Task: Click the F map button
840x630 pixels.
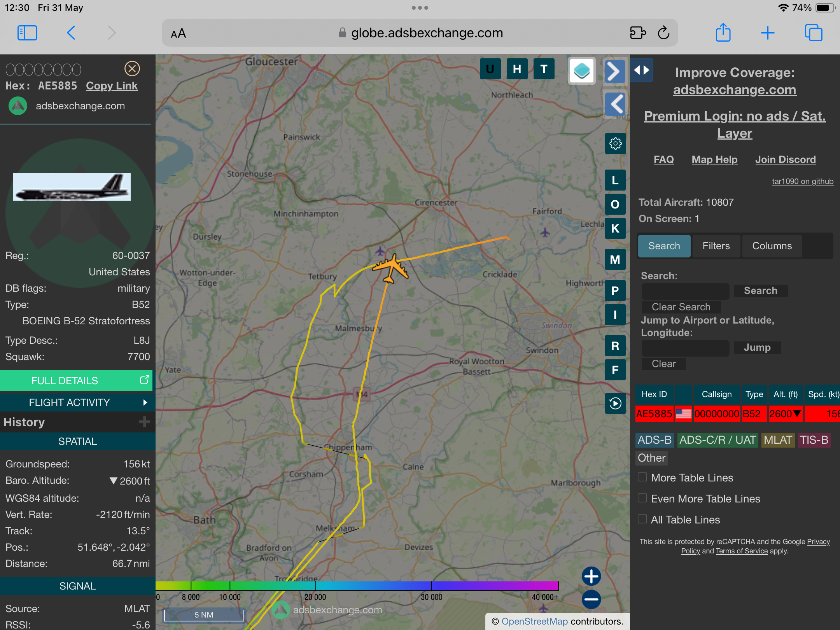Action: (615, 370)
